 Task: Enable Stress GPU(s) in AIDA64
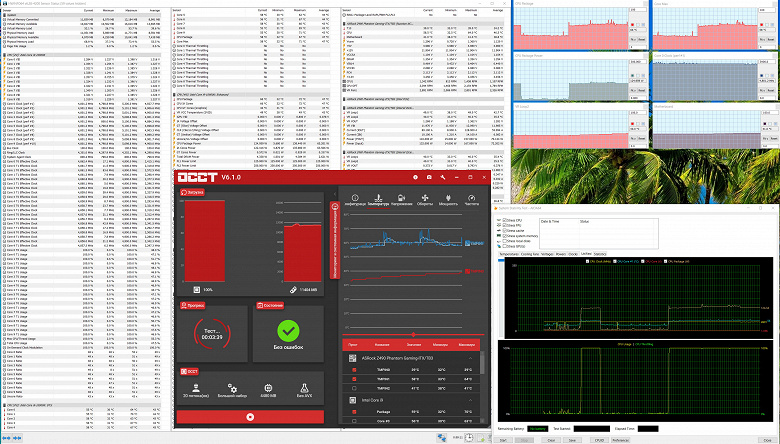point(504,246)
